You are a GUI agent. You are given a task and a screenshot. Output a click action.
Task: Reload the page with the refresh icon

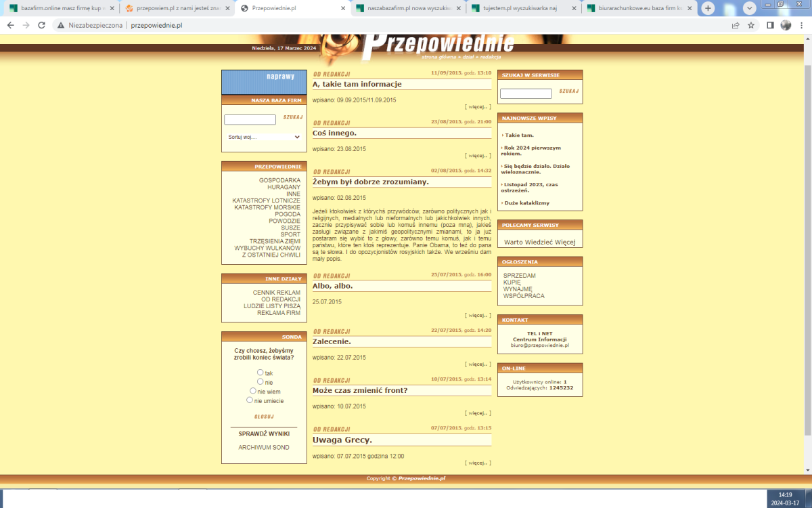point(42,25)
